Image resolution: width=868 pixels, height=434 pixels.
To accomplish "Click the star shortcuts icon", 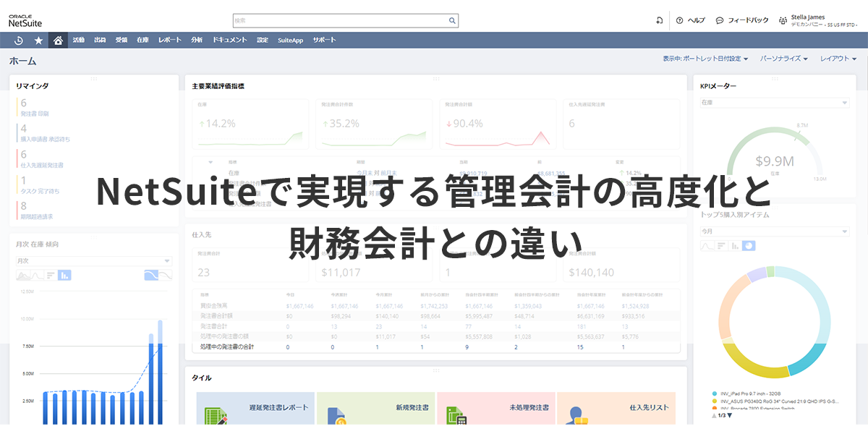I will point(39,41).
